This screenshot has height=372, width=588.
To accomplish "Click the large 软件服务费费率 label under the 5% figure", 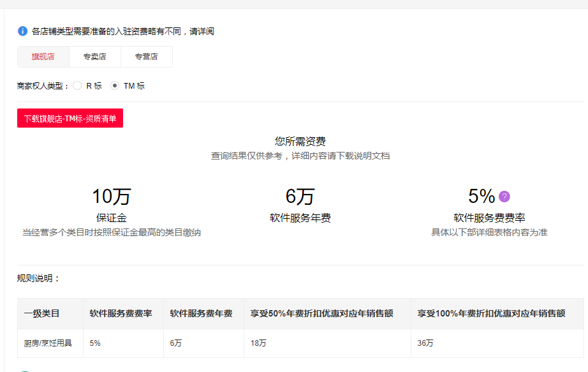I will (x=489, y=218).
